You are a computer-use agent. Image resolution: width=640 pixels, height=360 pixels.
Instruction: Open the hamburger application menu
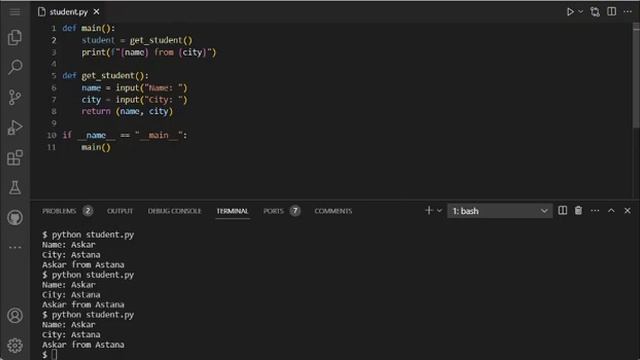[15, 12]
